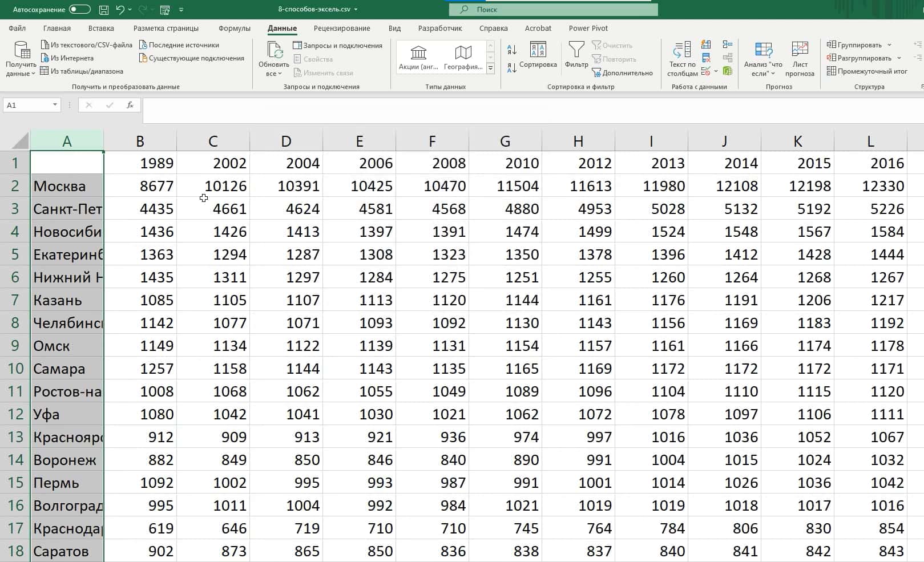
Task: Sort ascending with the А-Я icon
Action: tap(512, 50)
